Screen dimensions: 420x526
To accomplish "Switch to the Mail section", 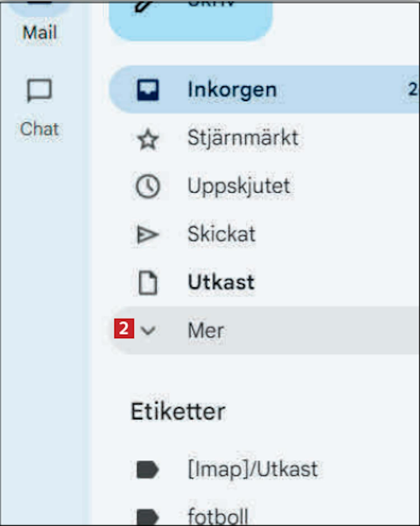I will [x=39, y=32].
